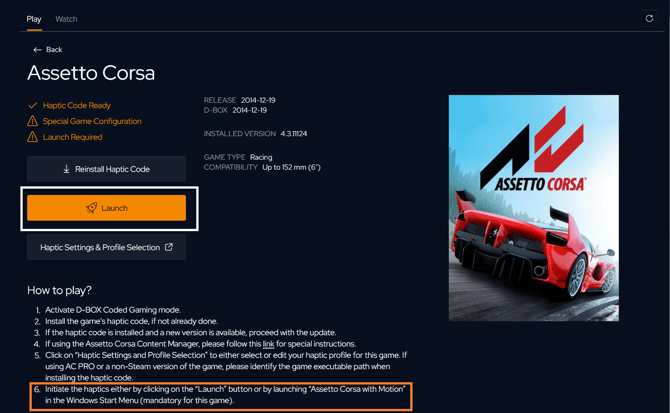Click the rocket icon on Launch button
The height and width of the screenshot is (413, 670).
point(91,208)
